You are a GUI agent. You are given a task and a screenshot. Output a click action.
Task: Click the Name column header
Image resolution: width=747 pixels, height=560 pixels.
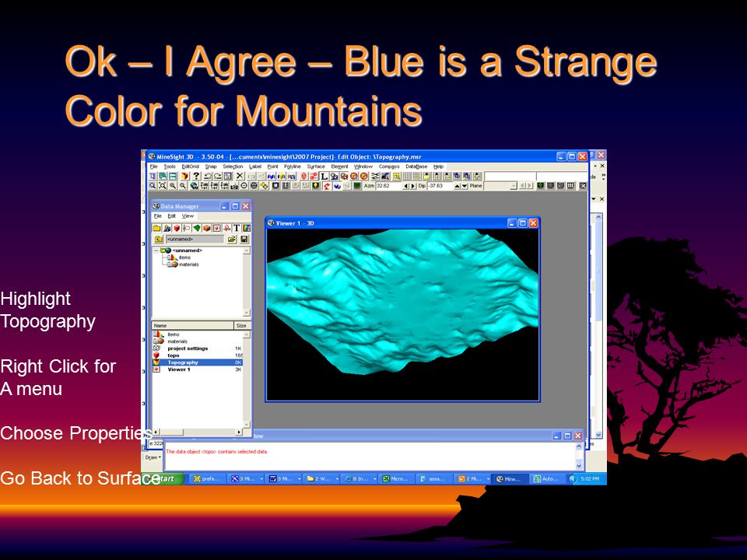[193, 326]
